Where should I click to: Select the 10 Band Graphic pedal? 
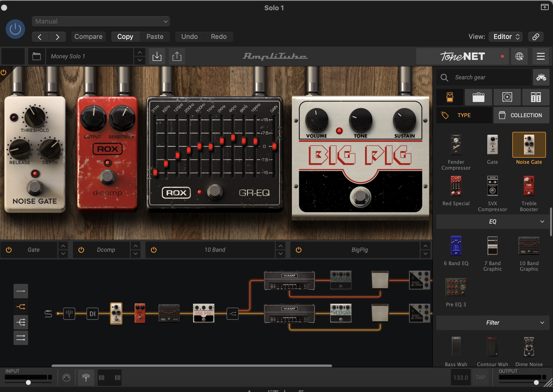[529, 253]
